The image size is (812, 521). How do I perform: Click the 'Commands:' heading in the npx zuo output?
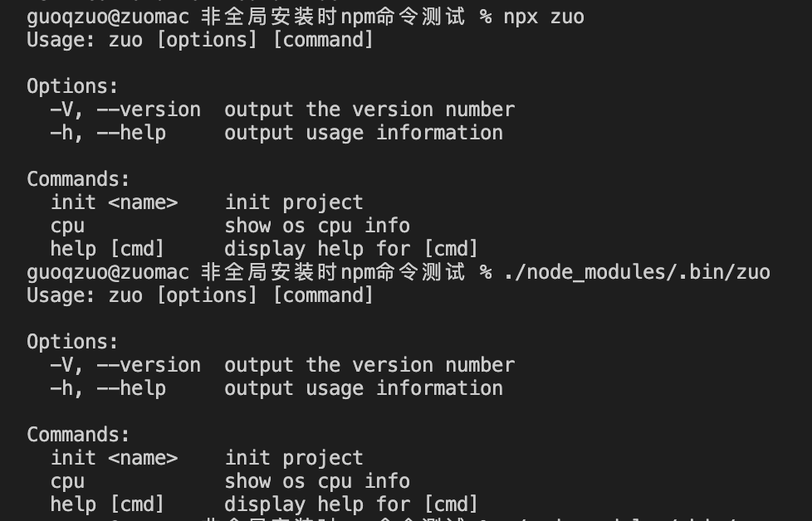[x=78, y=179]
